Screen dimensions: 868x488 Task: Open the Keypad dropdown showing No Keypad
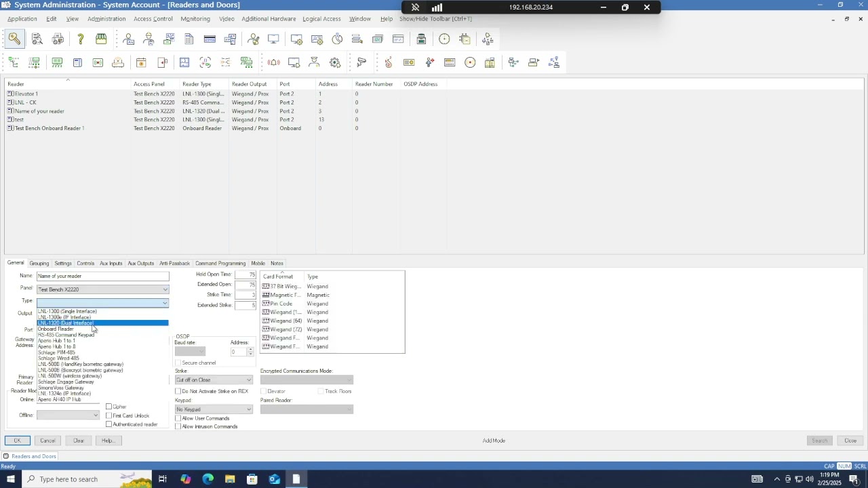tap(214, 409)
